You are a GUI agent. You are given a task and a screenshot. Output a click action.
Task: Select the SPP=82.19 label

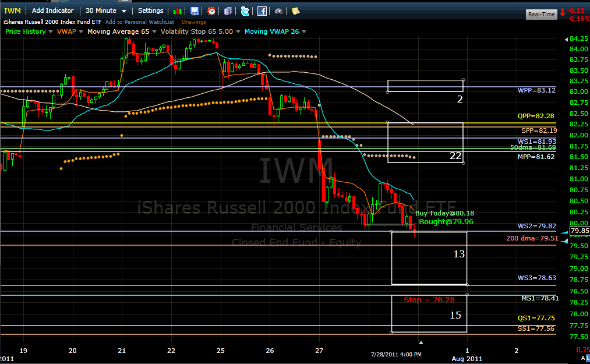tap(539, 130)
